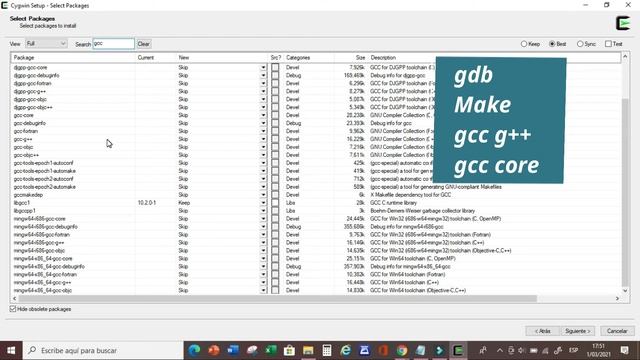Image resolution: width=640 pixels, height=360 pixels.
Task: Open the version dropdown for gccmakedep
Action: tap(263, 195)
